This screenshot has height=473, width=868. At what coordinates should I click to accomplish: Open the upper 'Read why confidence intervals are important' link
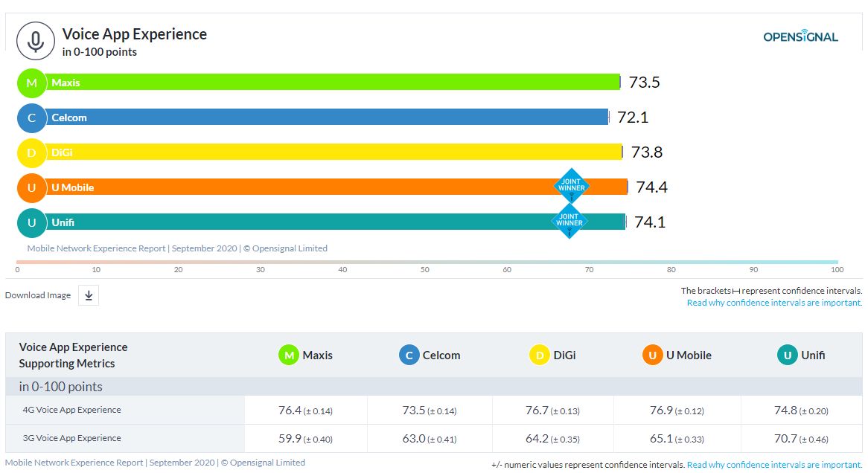(774, 303)
